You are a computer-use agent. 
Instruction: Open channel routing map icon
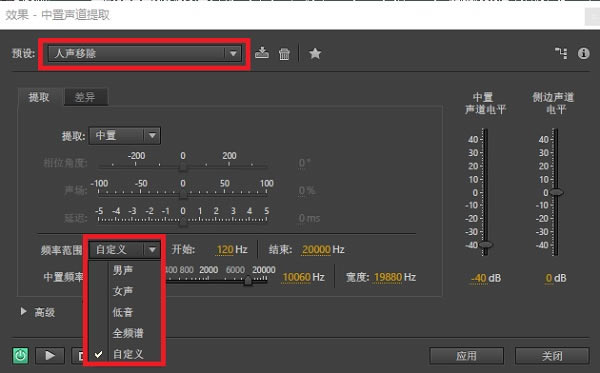561,53
